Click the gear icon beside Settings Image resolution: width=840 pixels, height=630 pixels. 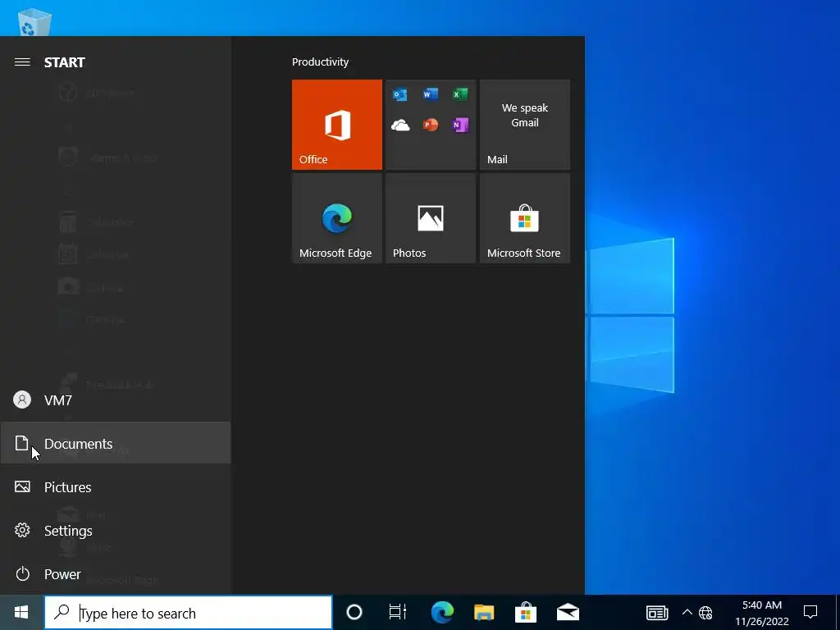click(x=22, y=530)
